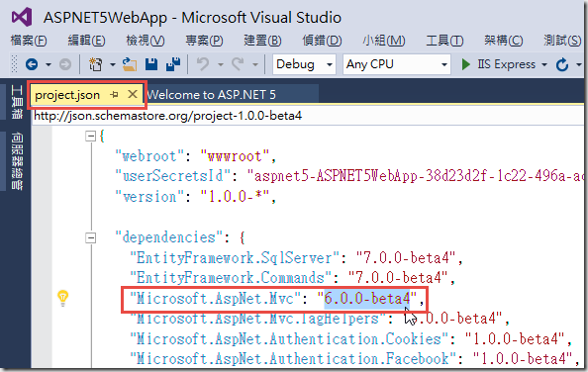Click the New Project toolbar icon
The width and height of the screenshot is (588, 372).
96,64
